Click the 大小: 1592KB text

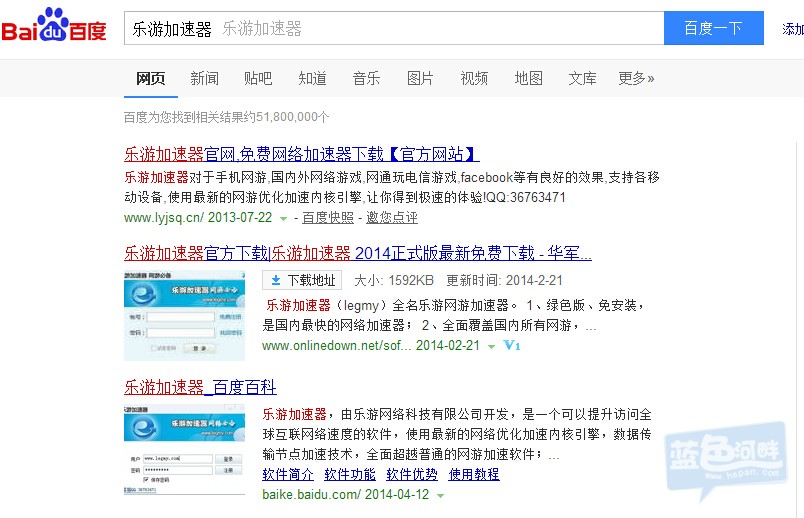point(394,281)
